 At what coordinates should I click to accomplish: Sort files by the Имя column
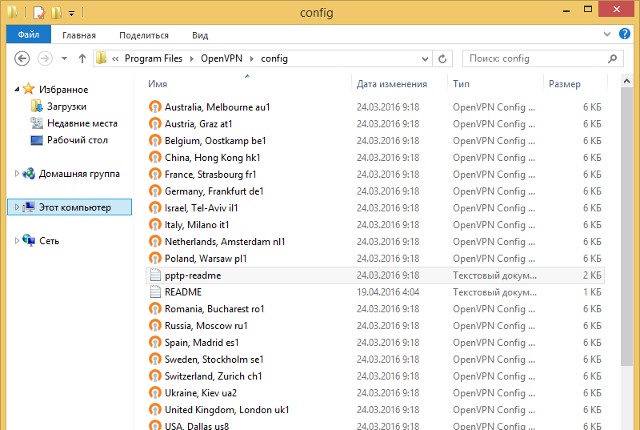[x=158, y=84]
